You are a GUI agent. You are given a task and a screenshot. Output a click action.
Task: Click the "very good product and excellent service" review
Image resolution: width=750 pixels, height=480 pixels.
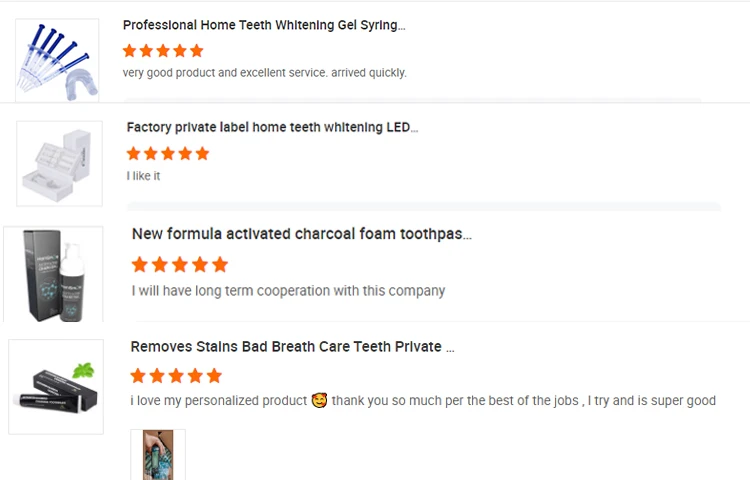coord(264,73)
